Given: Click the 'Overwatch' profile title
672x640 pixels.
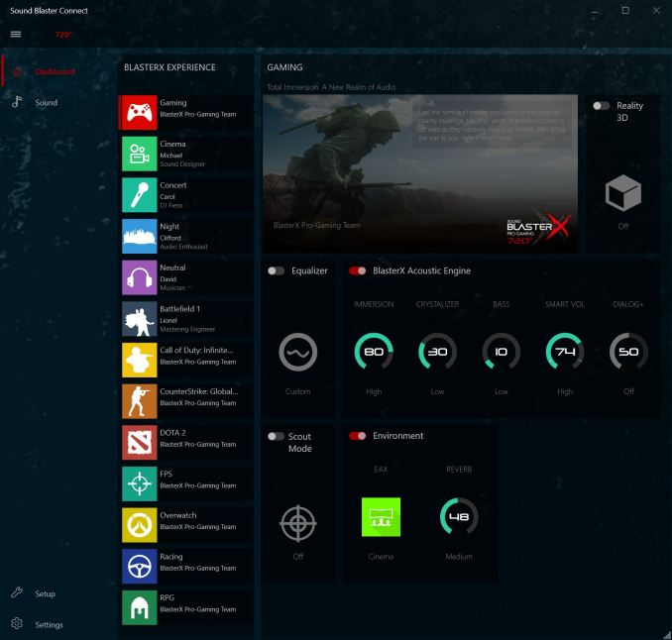Looking at the screenshot, I should (x=177, y=515).
